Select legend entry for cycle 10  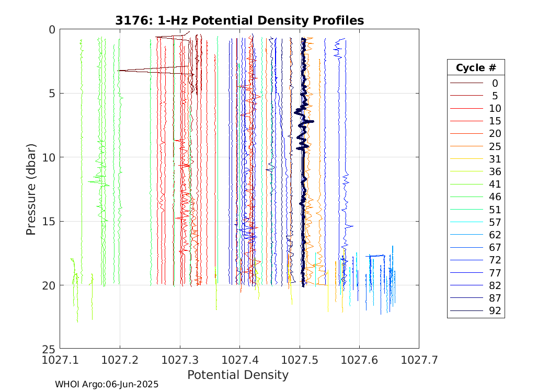(476, 109)
